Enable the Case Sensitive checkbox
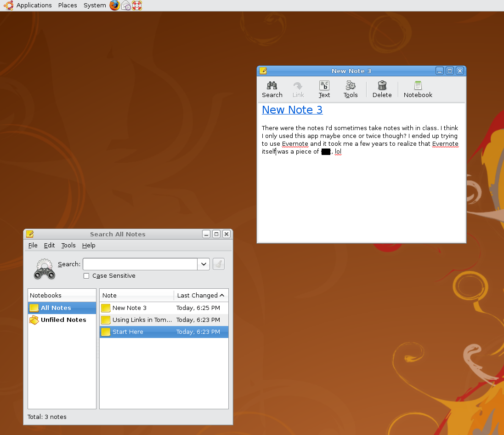The width and height of the screenshot is (504, 435). [x=86, y=276]
